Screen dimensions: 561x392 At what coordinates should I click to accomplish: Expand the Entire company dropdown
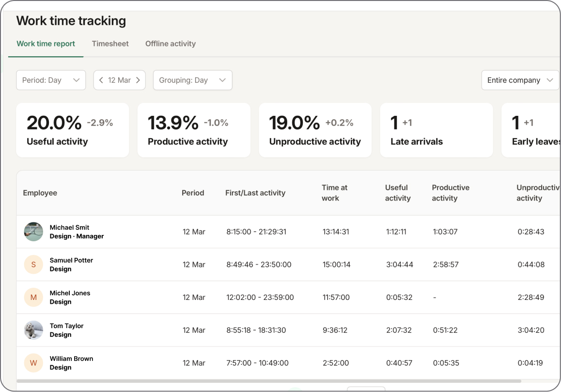click(520, 80)
